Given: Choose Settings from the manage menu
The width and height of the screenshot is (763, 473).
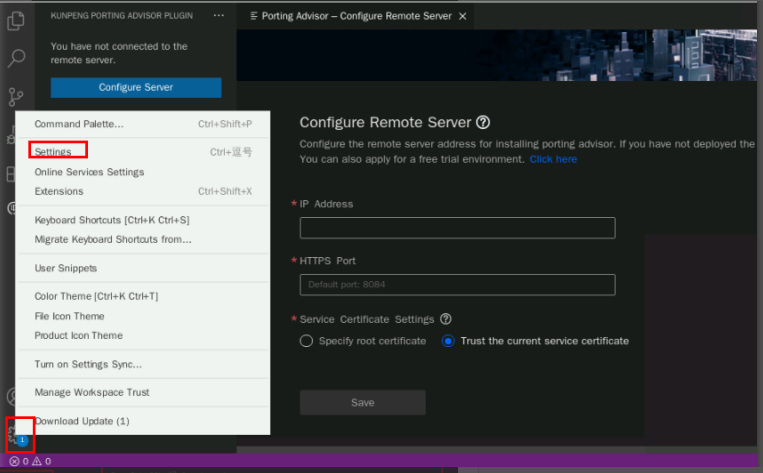Looking at the screenshot, I should point(53,152).
